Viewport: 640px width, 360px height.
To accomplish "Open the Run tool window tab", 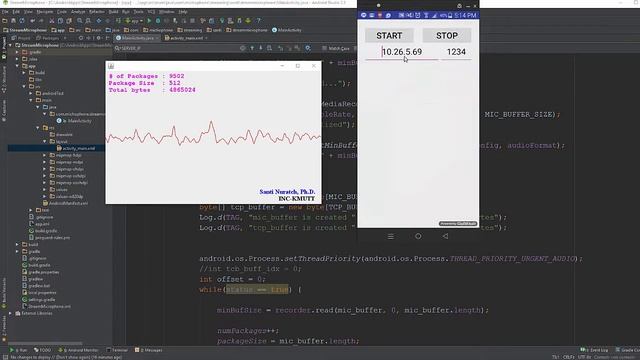I will (18, 350).
